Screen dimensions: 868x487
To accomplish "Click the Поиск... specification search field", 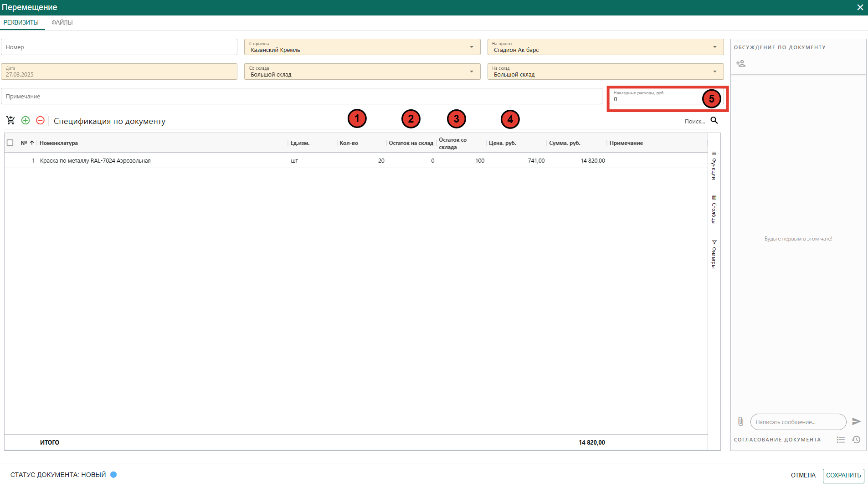I will [695, 121].
